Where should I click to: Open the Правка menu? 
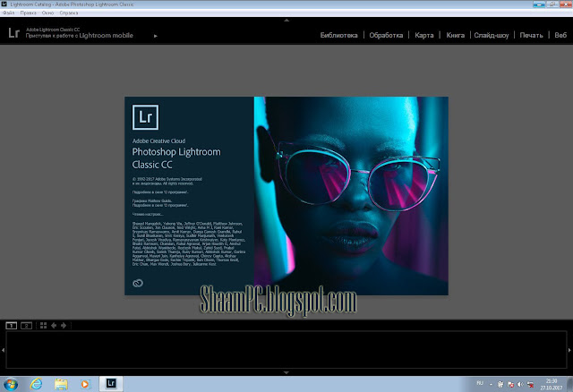tap(28, 13)
